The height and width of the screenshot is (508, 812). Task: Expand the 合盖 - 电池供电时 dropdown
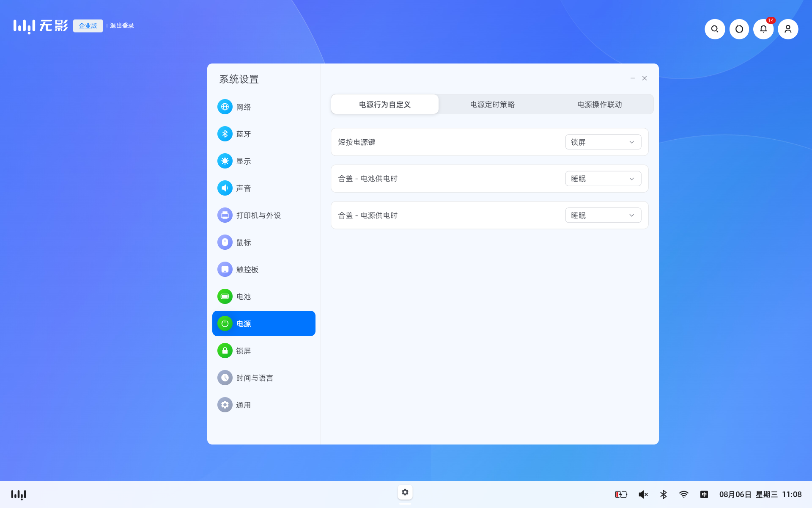(x=603, y=179)
